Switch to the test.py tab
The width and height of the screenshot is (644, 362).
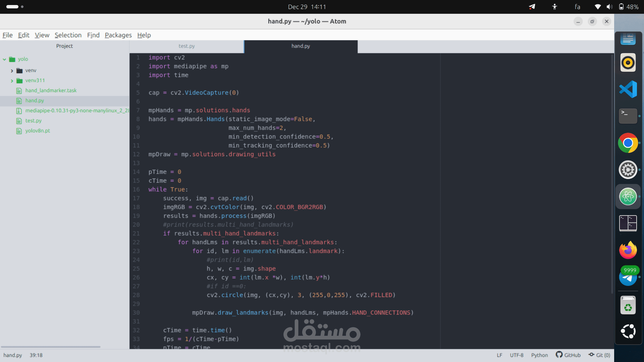[x=186, y=46]
